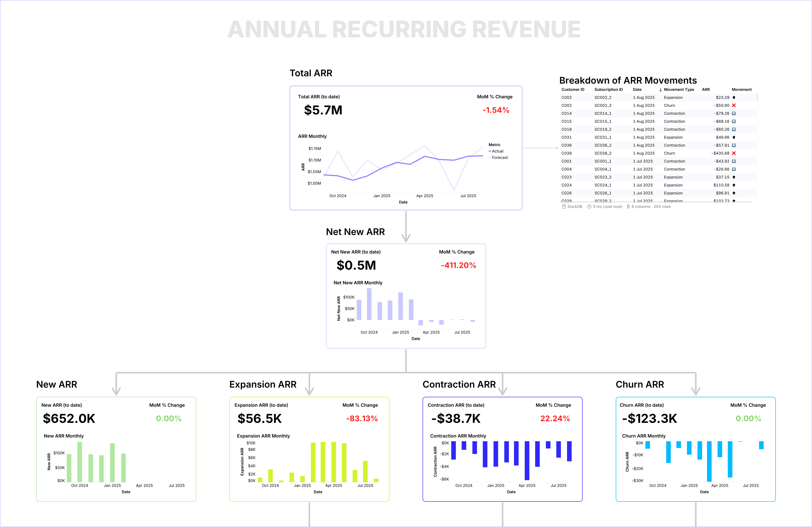
Task: Click the DuckDB database icon below table
Action: pyautogui.click(x=564, y=207)
